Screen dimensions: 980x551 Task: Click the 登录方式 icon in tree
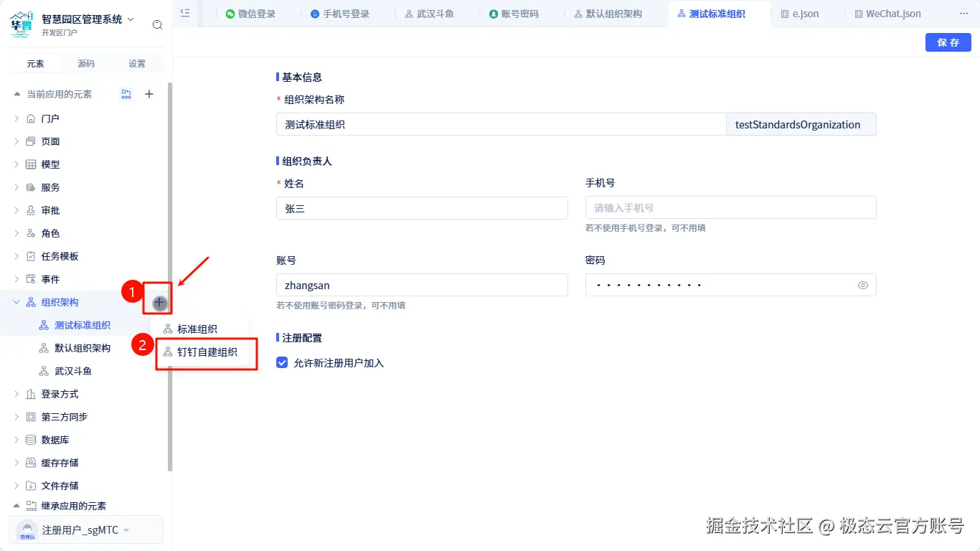pos(31,394)
